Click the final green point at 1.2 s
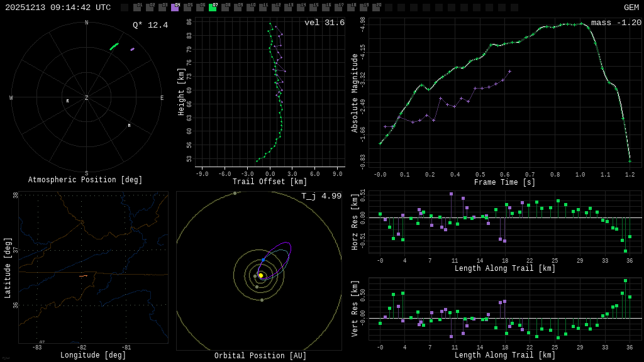Screen dimensions: 644x362 click(630, 161)
